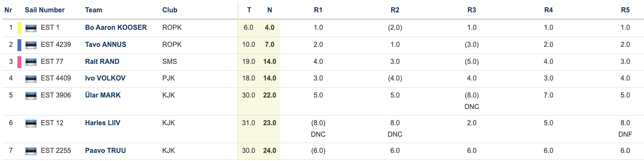Select the flag next to EST 12
644x161 pixels.
pos(31,124)
